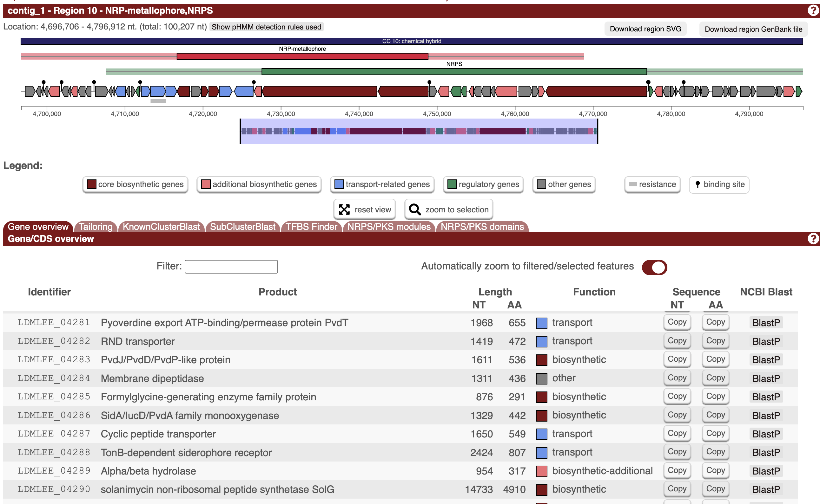Viewport: 820px width, 504px height.
Task: Toggle core biosynthetic genes legend filter
Action: click(x=135, y=184)
